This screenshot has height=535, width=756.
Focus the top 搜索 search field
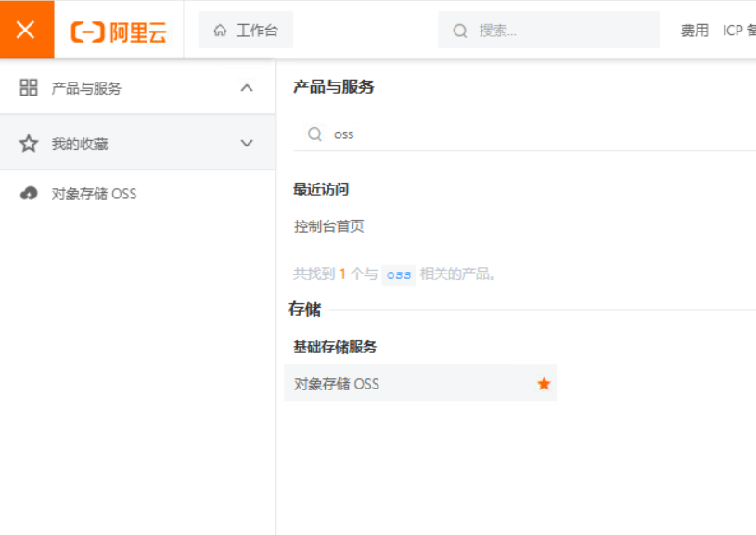[x=548, y=31]
